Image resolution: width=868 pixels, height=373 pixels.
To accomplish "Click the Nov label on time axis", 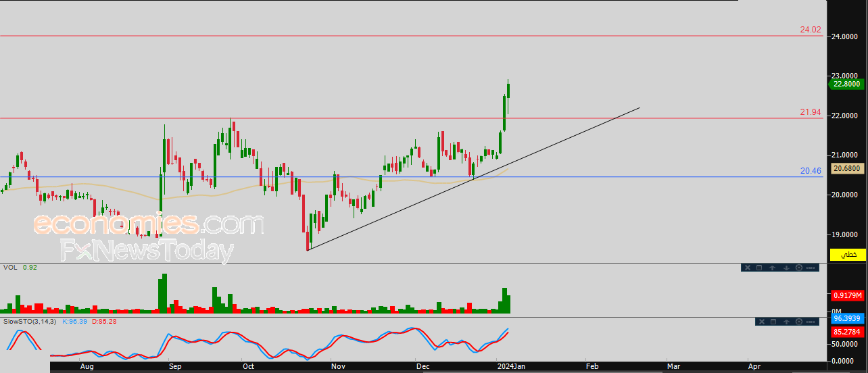I will (339, 366).
